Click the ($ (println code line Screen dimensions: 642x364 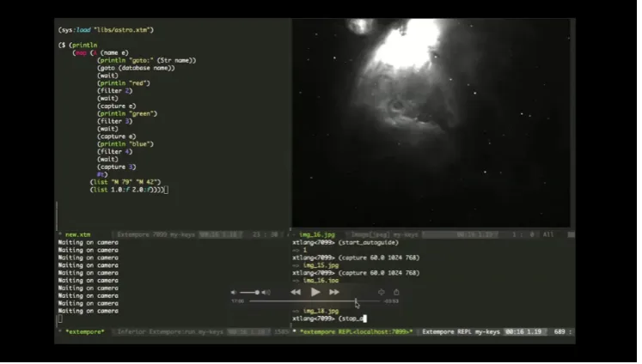pyautogui.click(x=78, y=45)
